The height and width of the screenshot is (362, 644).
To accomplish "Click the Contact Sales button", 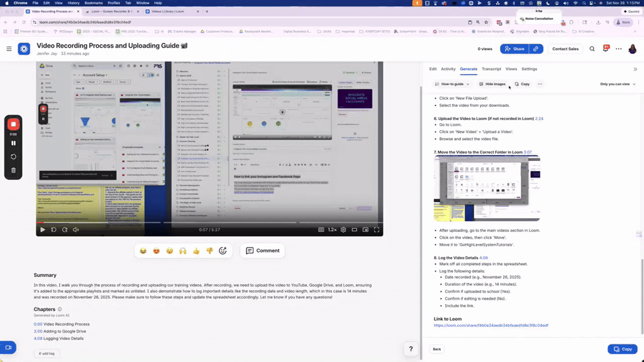I will tap(565, 49).
